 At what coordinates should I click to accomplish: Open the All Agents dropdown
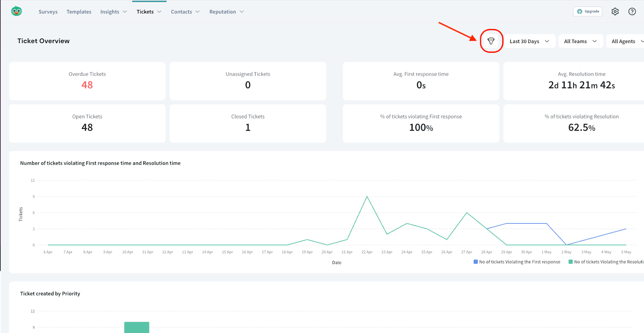[x=626, y=41]
